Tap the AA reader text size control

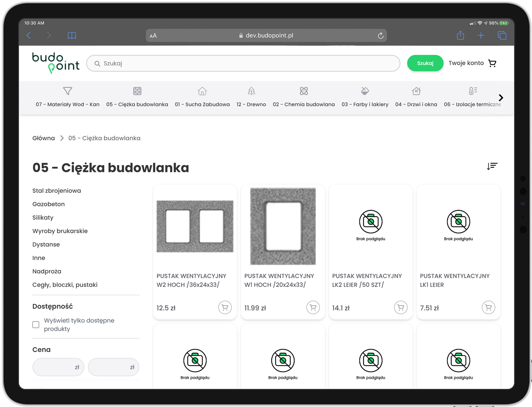(153, 36)
